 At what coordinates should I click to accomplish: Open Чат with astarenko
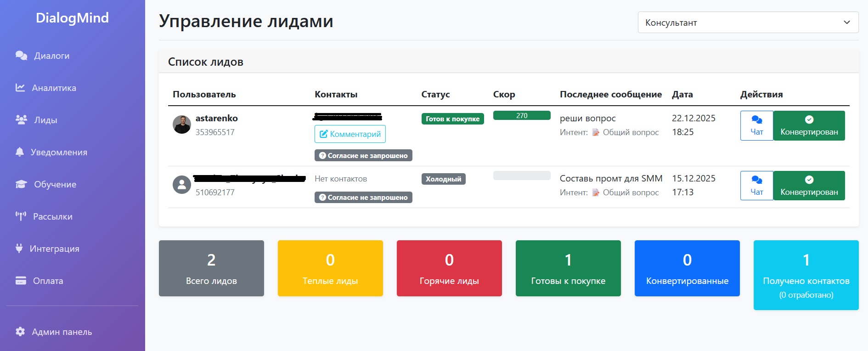pyautogui.click(x=757, y=125)
